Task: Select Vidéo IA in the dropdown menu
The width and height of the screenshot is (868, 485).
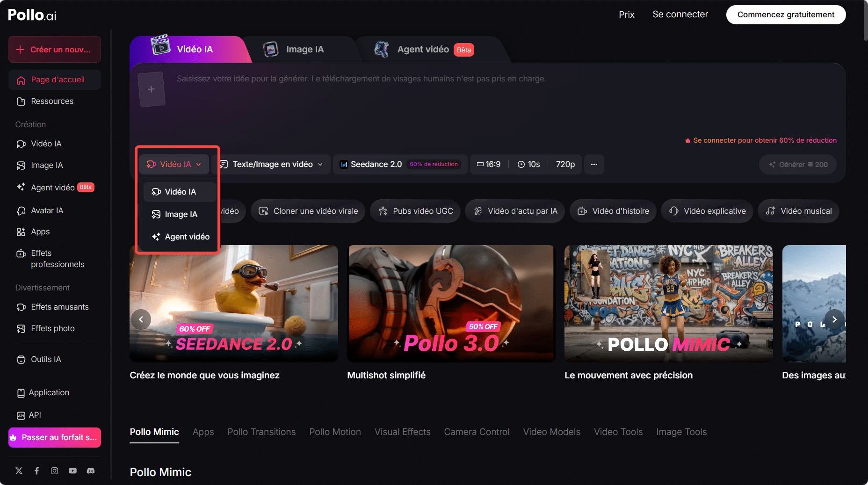Action: pos(180,192)
